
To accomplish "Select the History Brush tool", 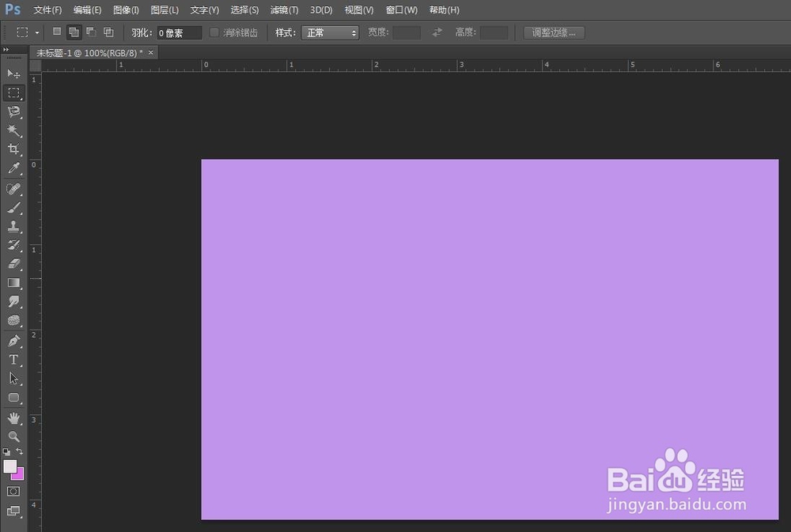I will (13, 246).
